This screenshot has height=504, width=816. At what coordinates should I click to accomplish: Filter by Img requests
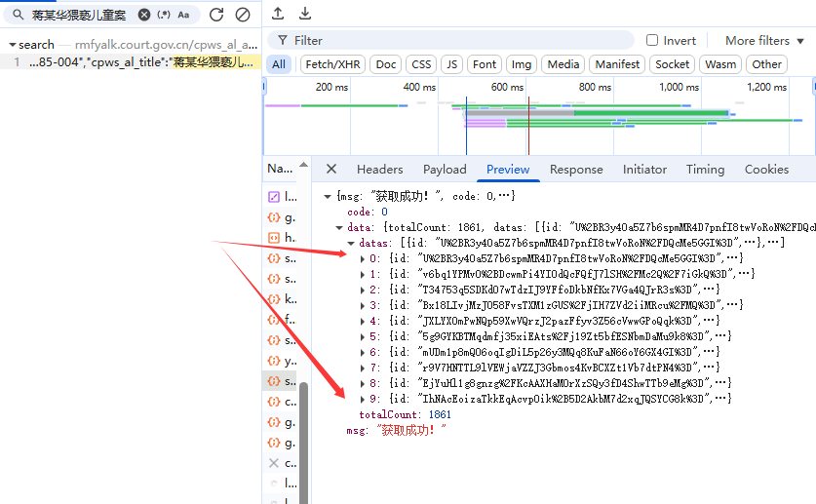(522, 64)
